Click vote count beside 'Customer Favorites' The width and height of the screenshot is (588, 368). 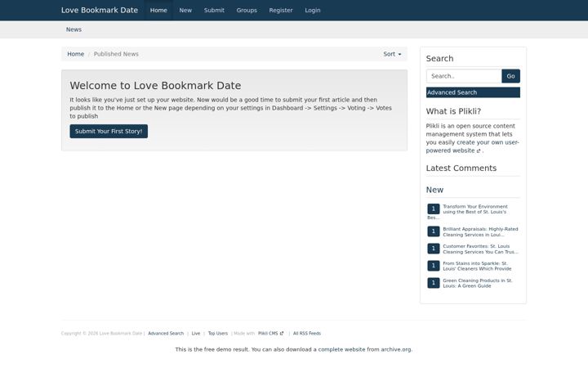pyautogui.click(x=434, y=249)
